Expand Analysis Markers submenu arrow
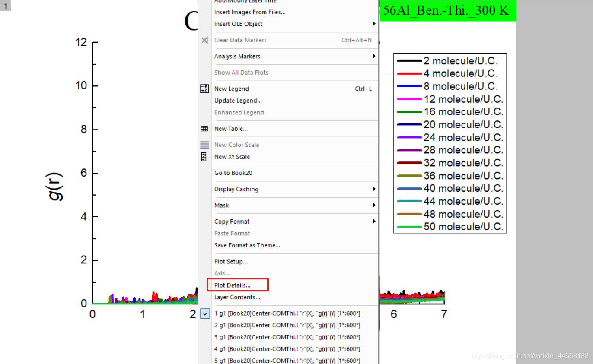Viewport: 593px width, 364px height. point(374,56)
